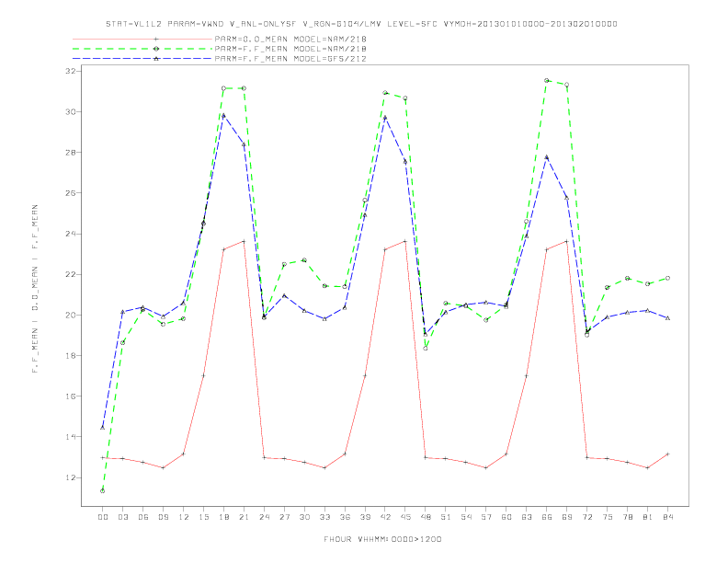Click x-axis tick label 15
The image size is (728, 563).
click(203, 517)
